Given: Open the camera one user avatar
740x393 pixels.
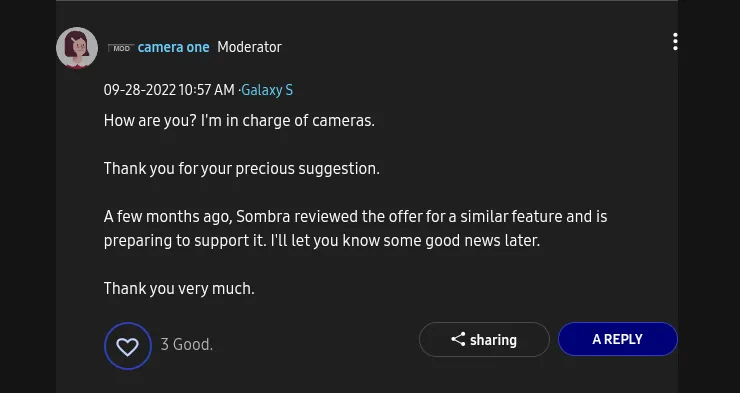Looking at the screenshot, I should [77, 48].
